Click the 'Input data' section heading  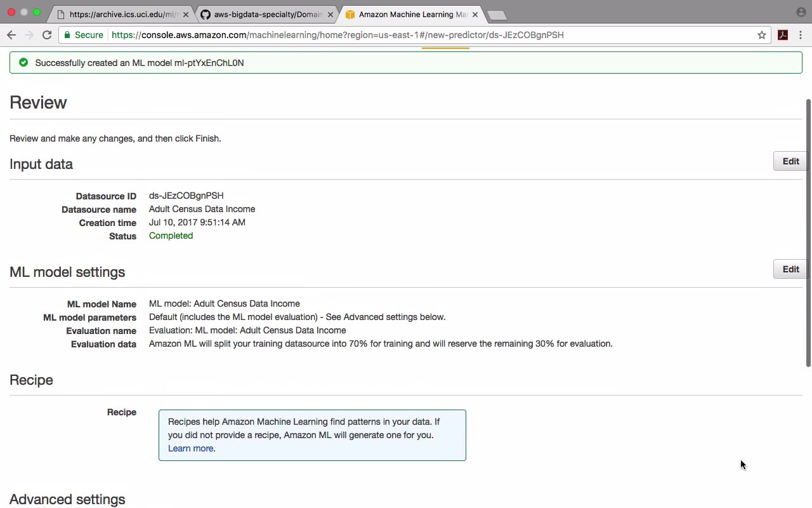(x=41, y=164)
